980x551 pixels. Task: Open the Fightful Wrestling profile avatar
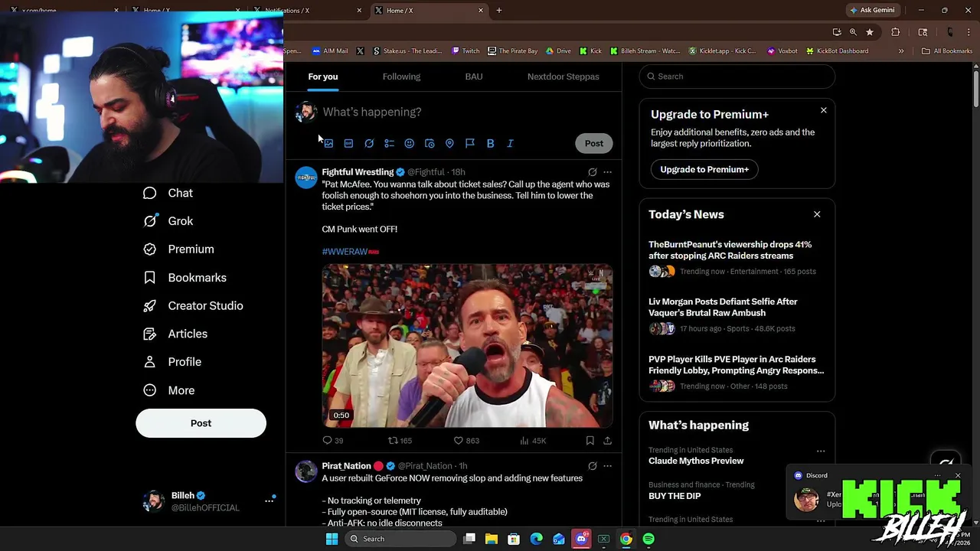[x=306, y=177]
